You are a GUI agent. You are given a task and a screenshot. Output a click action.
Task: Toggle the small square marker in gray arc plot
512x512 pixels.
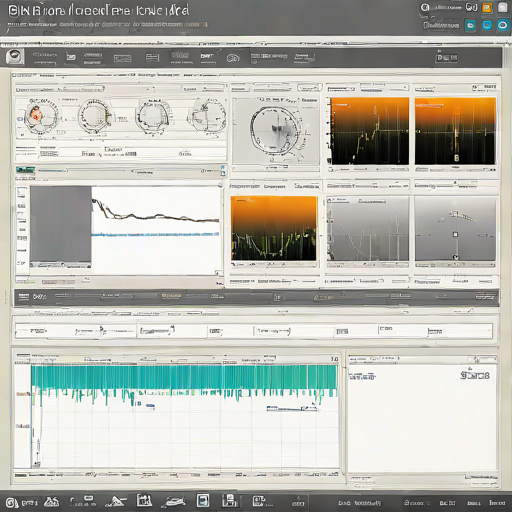(455, 234)
